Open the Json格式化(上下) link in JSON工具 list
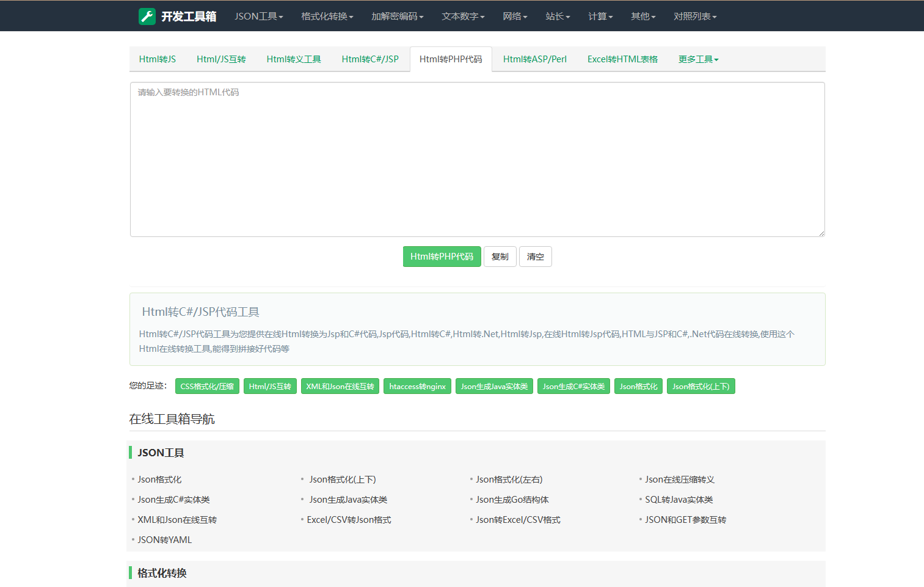This screenshot has width=924, height=587. click(343, 479)
